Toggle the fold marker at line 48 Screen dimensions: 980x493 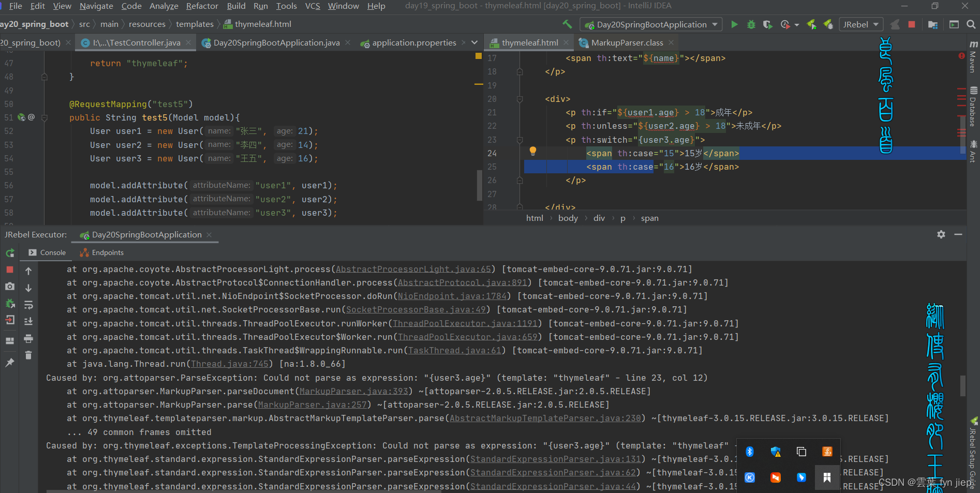click(44, 77)
